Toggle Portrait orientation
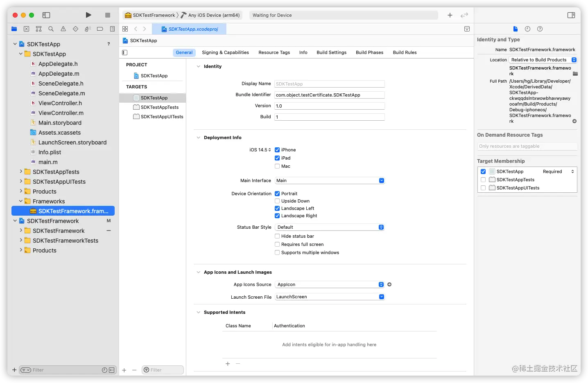Screen dimensions: 588x383 [277, 194]
